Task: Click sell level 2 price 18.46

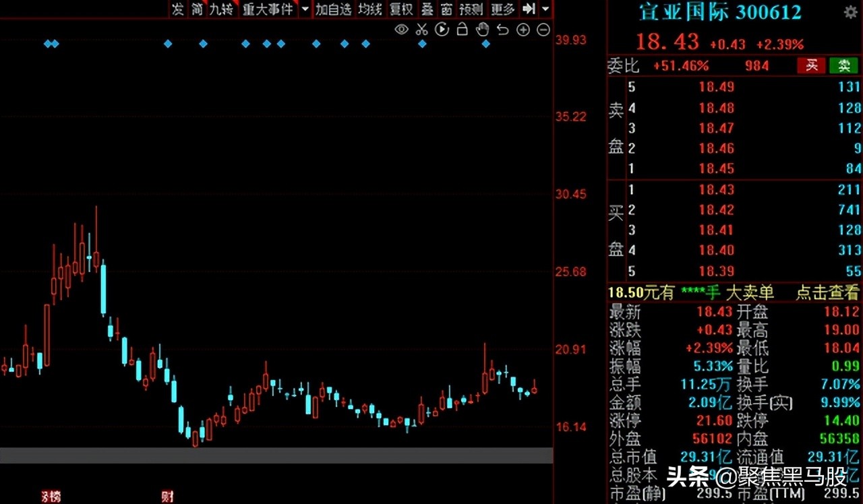Action: coord(716,148)
